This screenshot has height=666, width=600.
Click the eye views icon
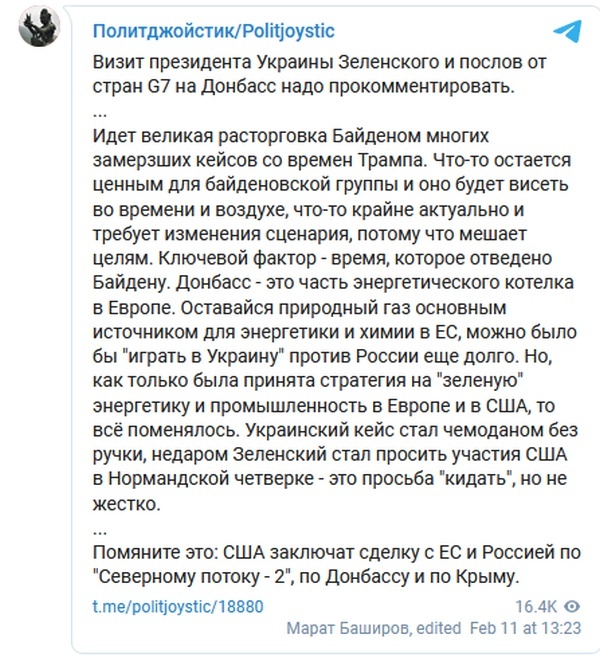pyautogui.click(x=572, y=607)
